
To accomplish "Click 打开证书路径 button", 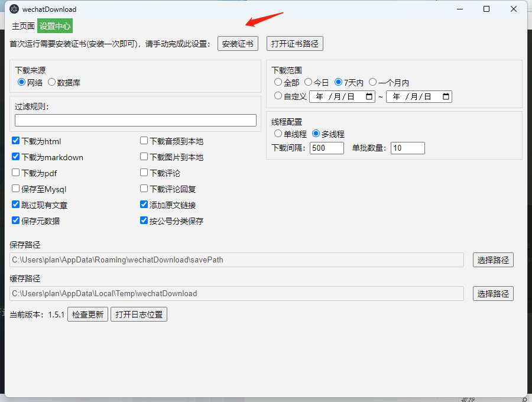I will pyautogui.click(x=295, y=44).
